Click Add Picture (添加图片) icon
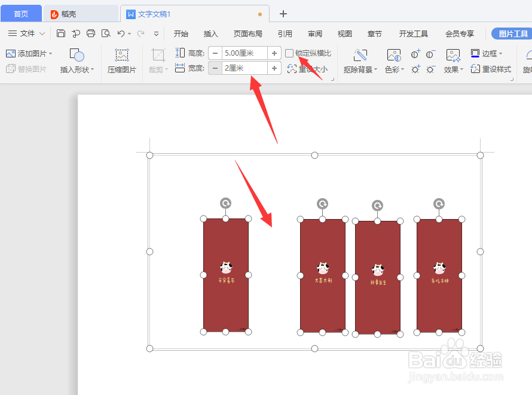This screenshot has width=532, height=395. point(11,54)
